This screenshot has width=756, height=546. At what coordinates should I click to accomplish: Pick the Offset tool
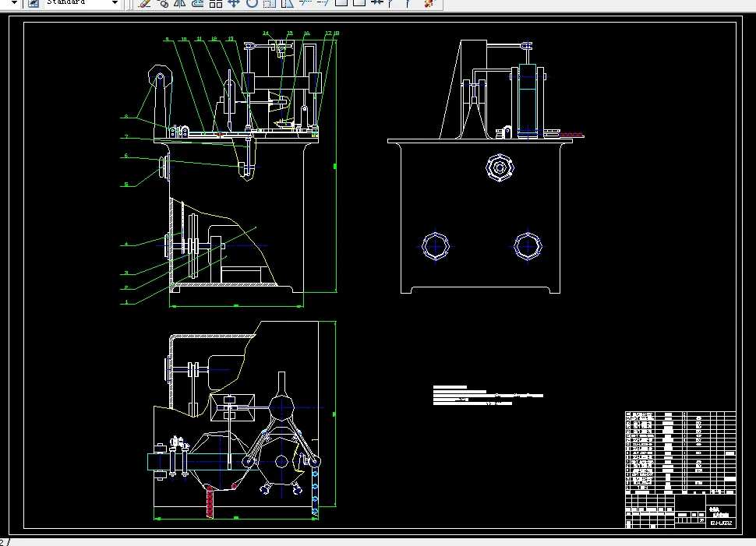(198, 3)
